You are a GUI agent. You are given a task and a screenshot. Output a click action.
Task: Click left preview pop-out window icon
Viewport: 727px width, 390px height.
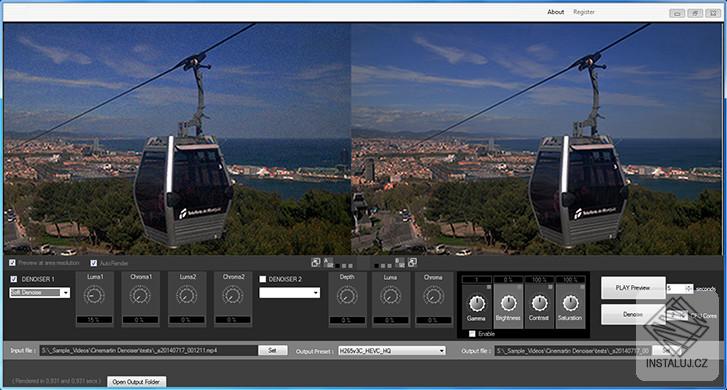click(316, 262)
